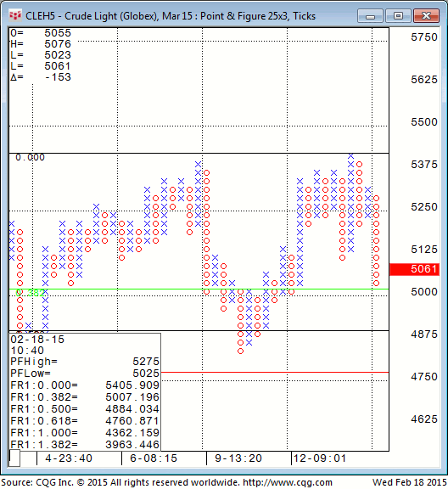Select the 5250 price scale label

pos(424,207)
